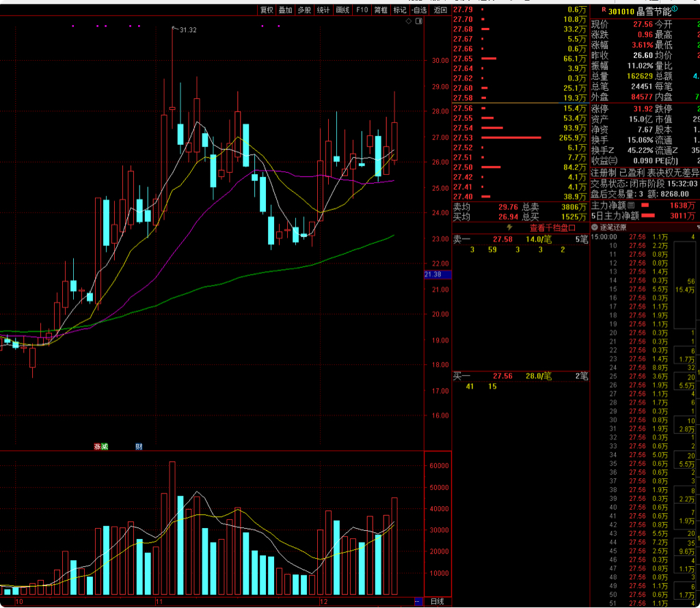
Task: Click the 买一 27.56 buy quote row
Action: [x=520, y=376]
